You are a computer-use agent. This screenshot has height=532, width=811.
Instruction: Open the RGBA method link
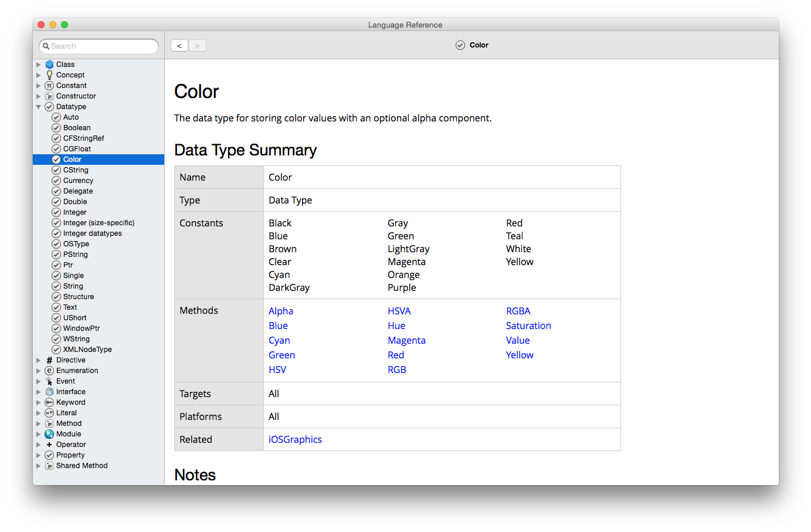pos(518,311)
